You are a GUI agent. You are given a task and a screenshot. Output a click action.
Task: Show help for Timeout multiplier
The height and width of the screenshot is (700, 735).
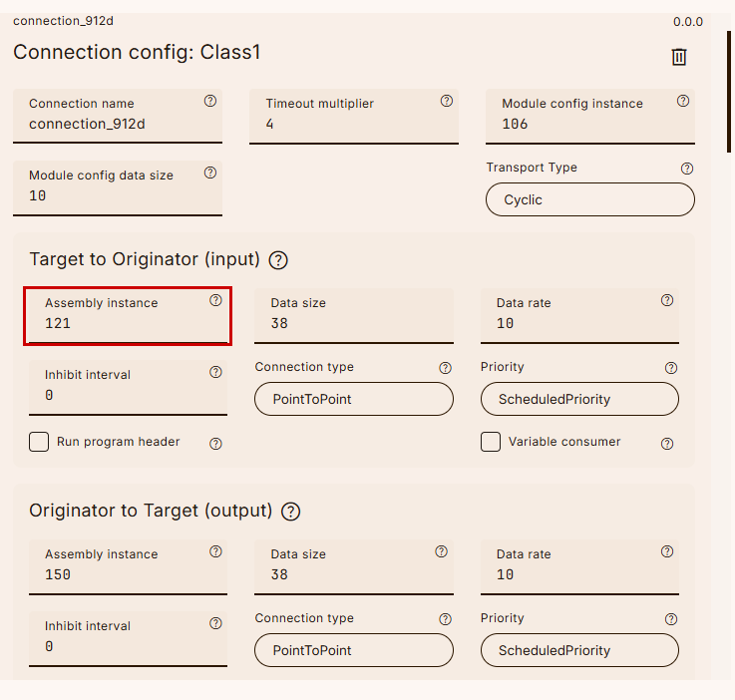click(x=447, y=101)
